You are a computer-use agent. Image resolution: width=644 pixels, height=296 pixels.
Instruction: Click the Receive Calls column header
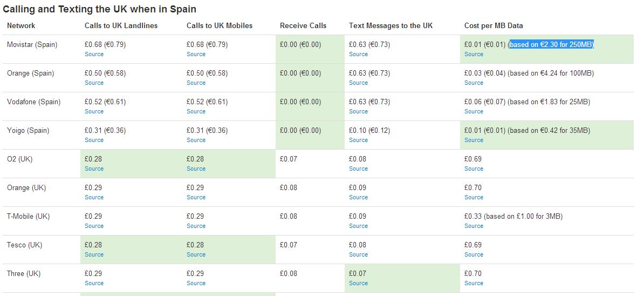click(303, 25)
